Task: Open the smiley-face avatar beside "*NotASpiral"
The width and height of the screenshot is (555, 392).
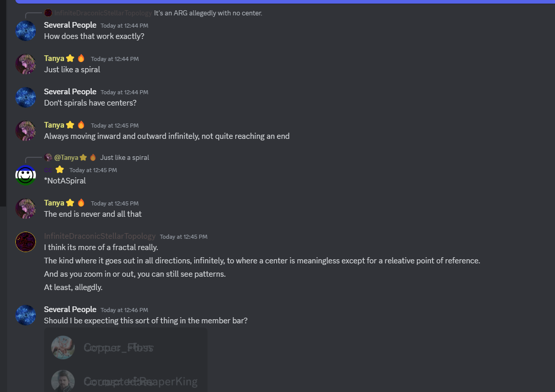Action: point(26,175)
